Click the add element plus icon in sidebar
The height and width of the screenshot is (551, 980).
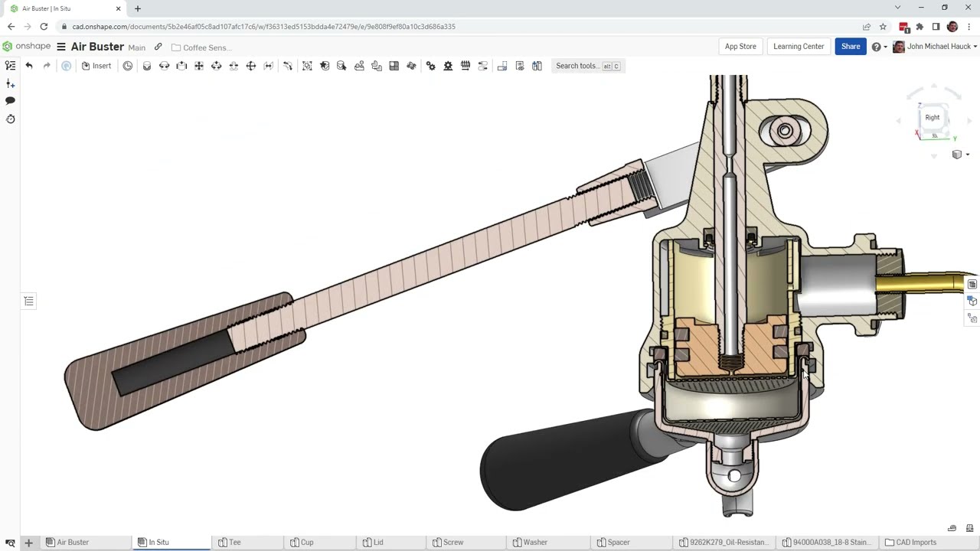click(10, 83)
